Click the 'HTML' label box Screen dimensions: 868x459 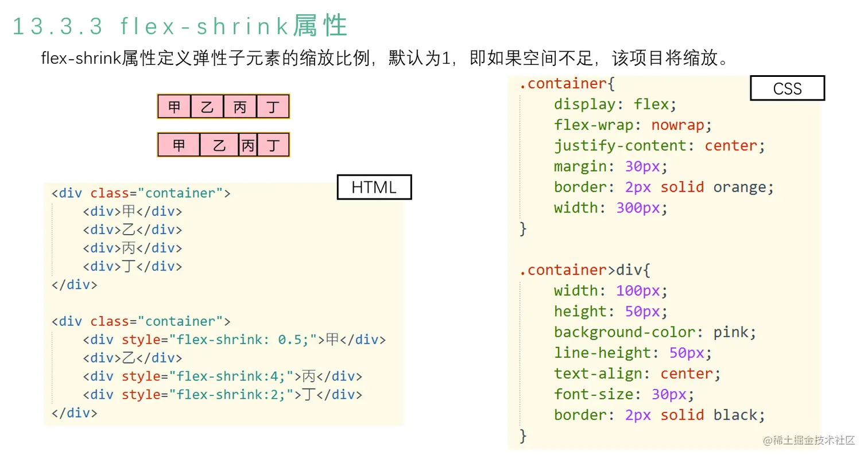coord(374,187)
